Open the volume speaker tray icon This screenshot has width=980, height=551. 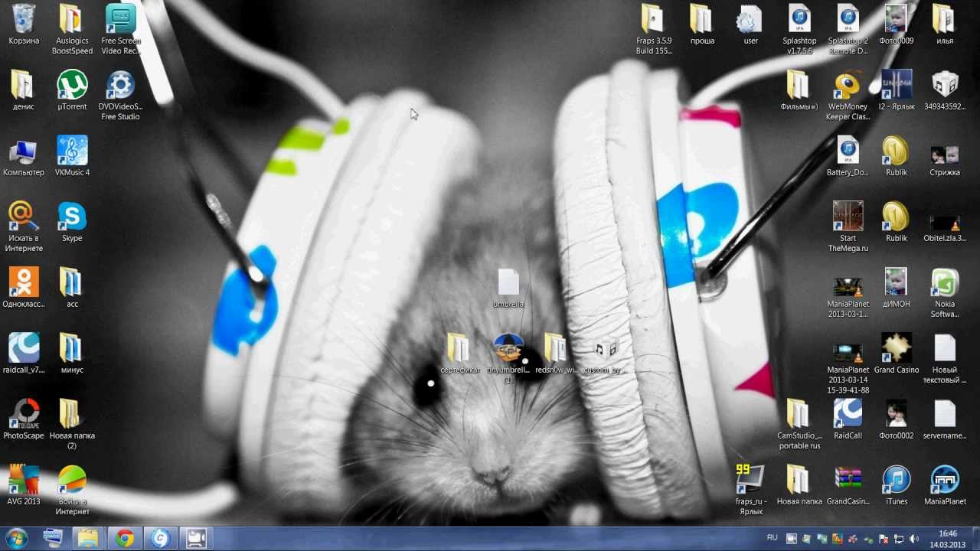[913, 539]
